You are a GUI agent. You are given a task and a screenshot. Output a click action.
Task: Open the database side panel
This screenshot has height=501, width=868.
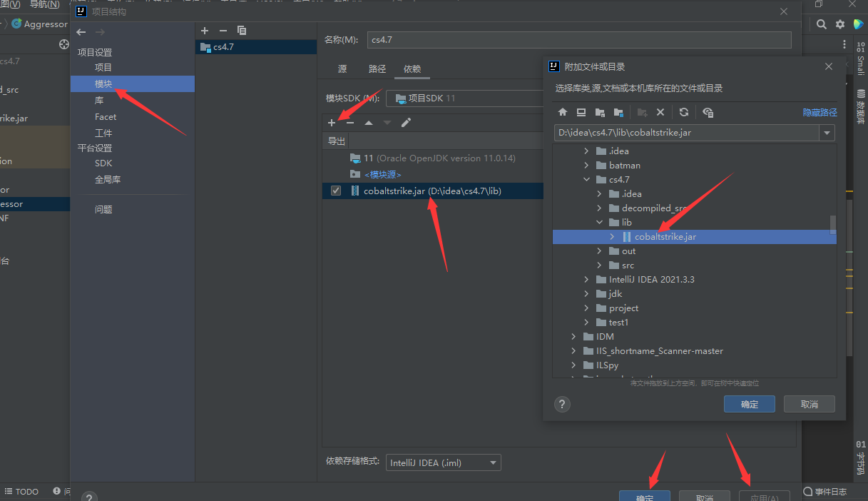pyautogui.click(x=861, y=107)
